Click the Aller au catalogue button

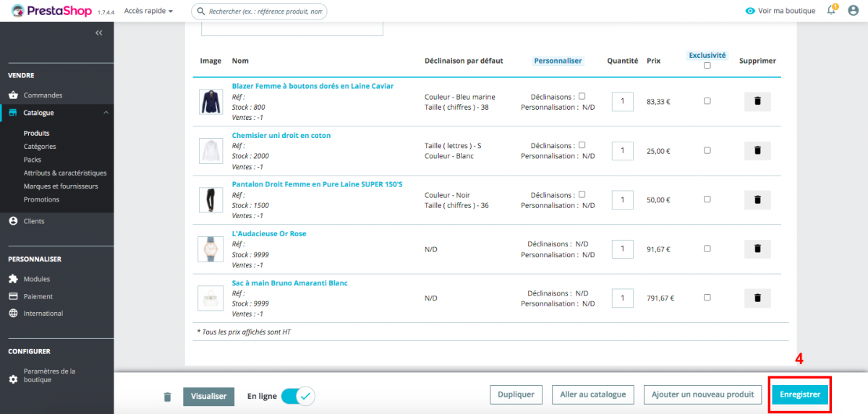click(x=593, y=394)
